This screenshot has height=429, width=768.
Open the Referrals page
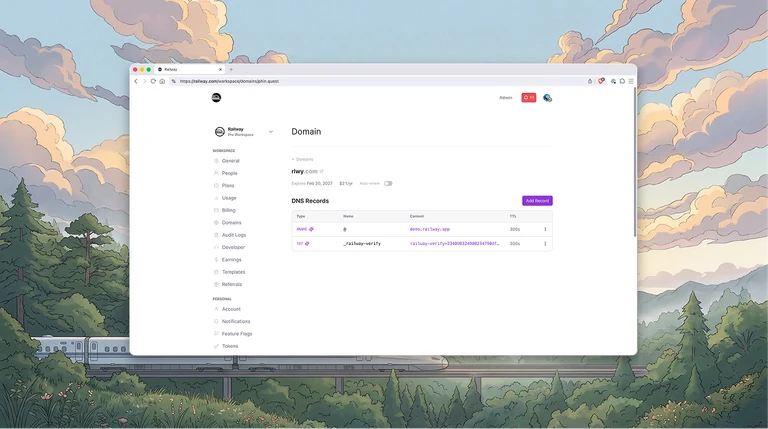pos(228,284)
